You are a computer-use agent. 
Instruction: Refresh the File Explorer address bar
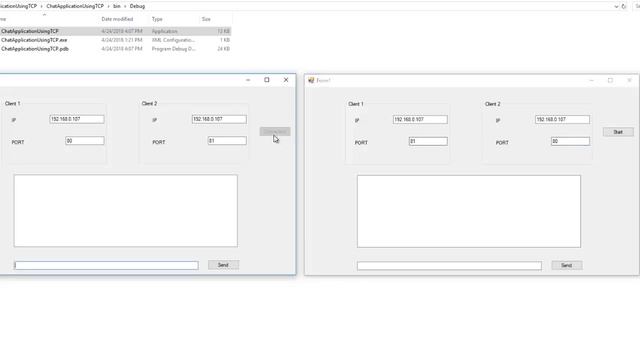point(624,6)
